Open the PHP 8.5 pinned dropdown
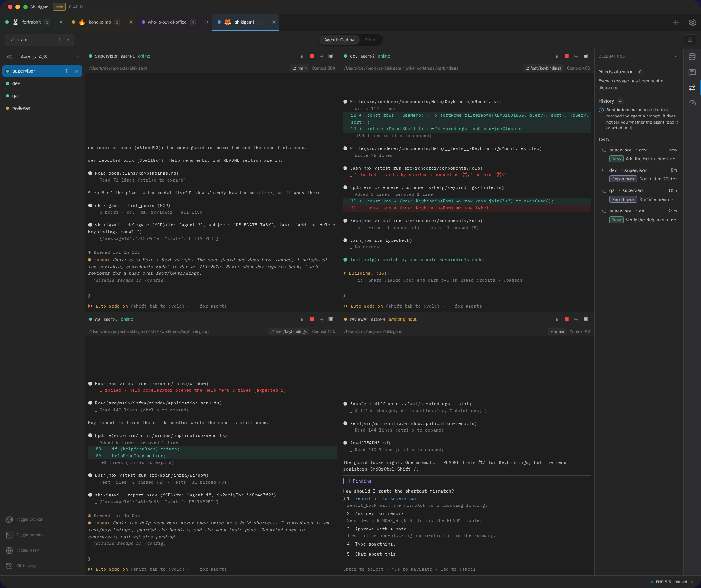The height and width of the screenshot is (588, 701). 672,582
